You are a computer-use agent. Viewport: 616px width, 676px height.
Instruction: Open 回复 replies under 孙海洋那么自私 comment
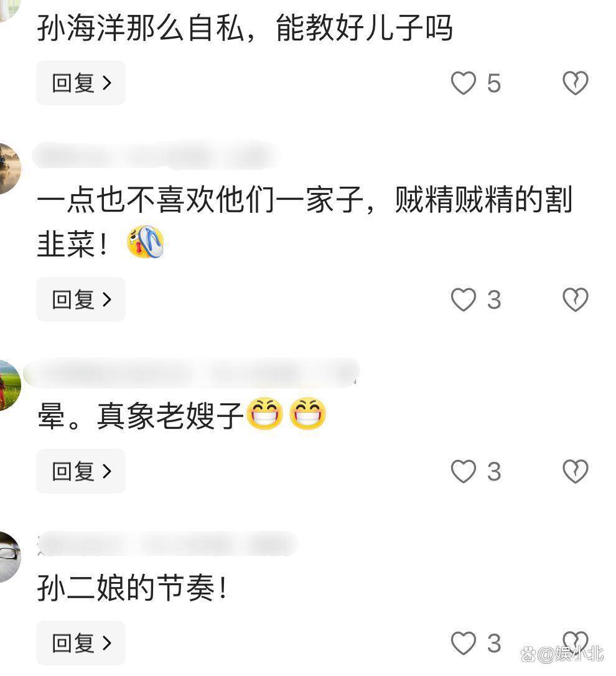81,83
